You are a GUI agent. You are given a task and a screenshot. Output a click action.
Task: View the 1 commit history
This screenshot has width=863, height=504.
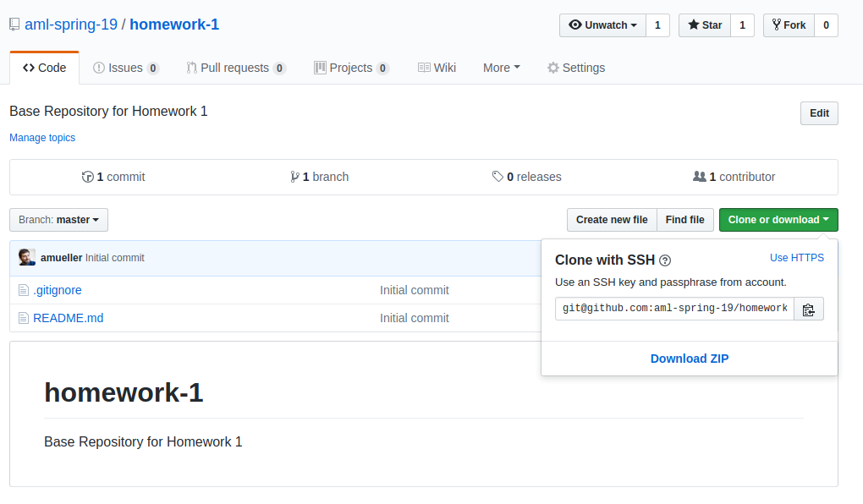point(113,177)
